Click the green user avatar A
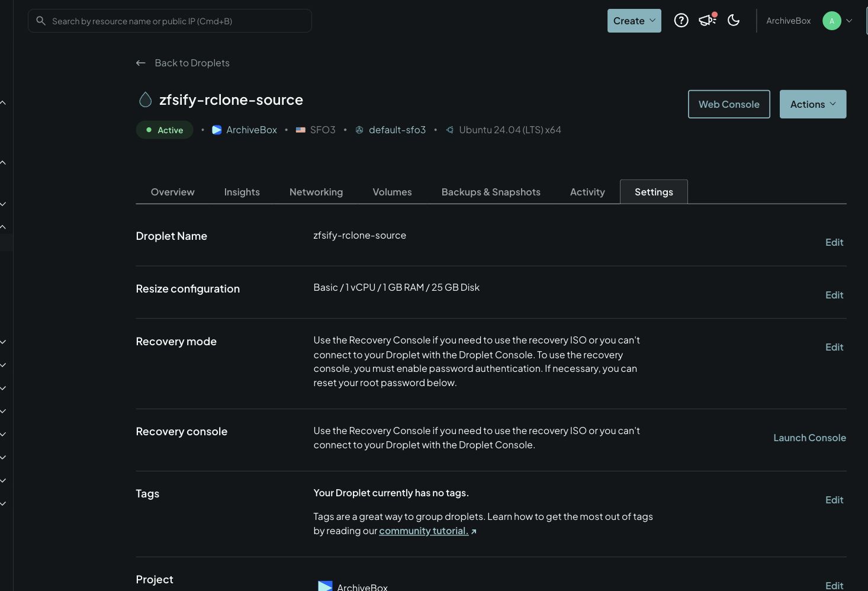 tap(832, 21)
